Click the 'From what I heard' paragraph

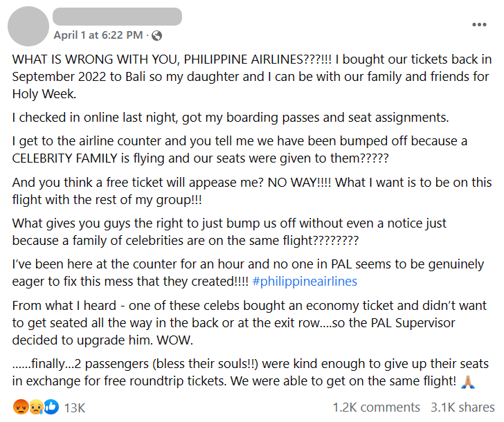(249, 323)
